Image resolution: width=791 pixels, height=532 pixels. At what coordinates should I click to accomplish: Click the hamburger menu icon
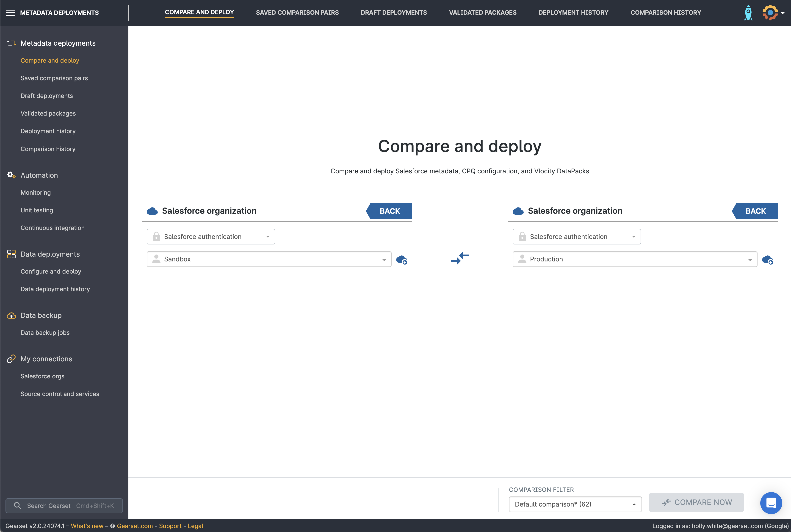[11, 13]
